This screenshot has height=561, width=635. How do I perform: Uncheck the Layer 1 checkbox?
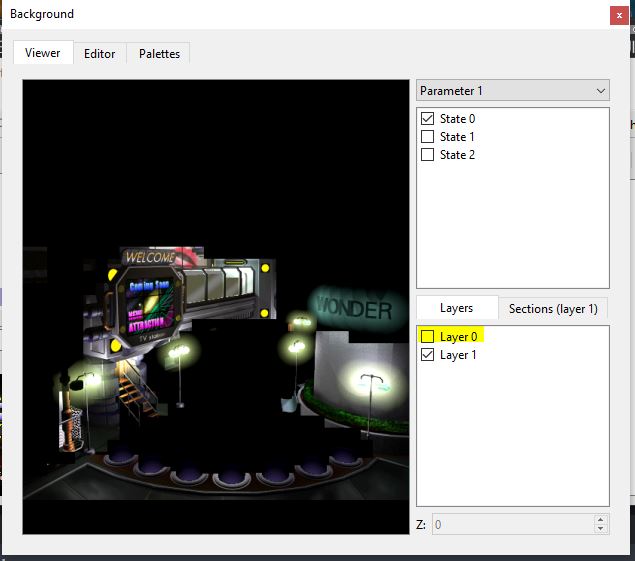(x=427, y=355)
